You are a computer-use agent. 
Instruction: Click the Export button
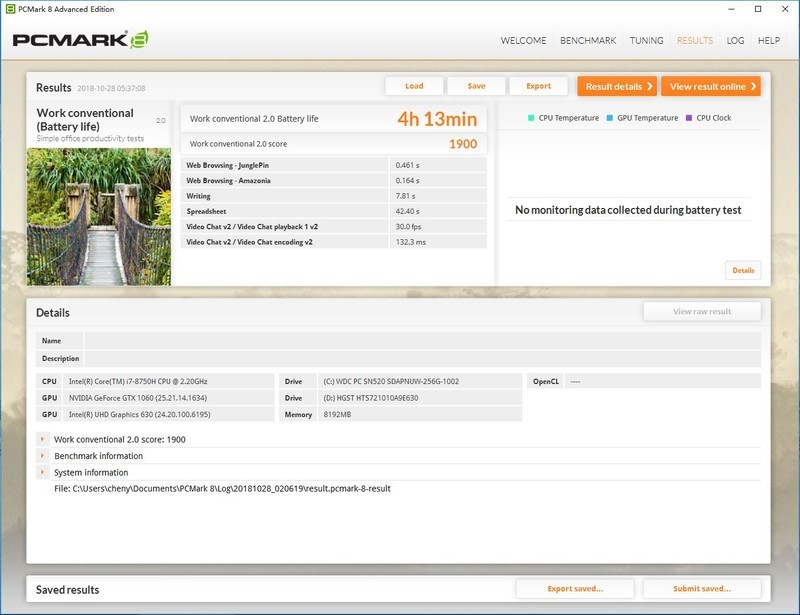538,86
